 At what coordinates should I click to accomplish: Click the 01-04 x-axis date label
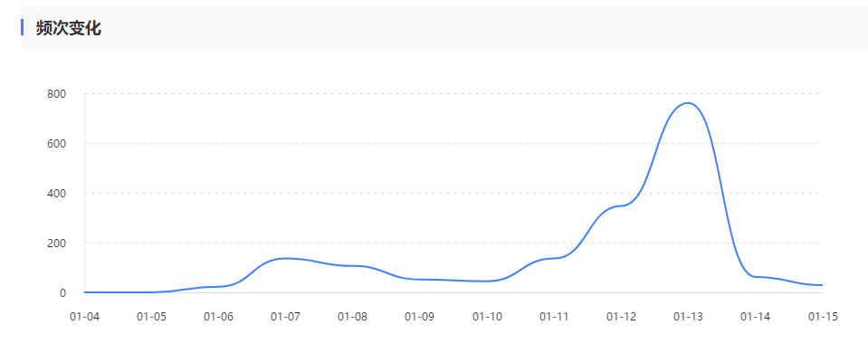tap(84, 317)
